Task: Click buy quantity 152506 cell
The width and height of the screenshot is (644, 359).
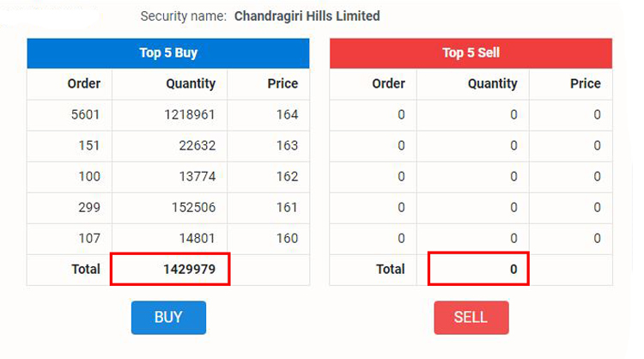Action: 191,208
